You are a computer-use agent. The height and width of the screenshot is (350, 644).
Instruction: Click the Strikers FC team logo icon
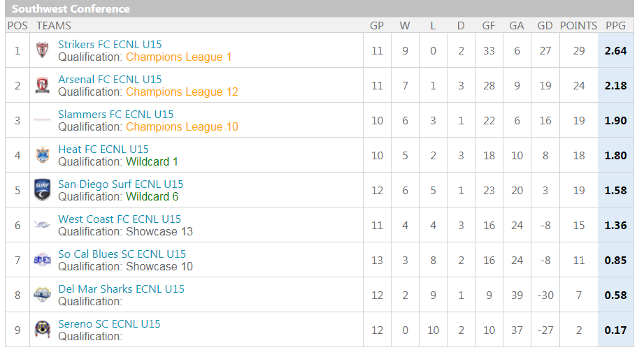pyautogui.click(x=42, y=50)
